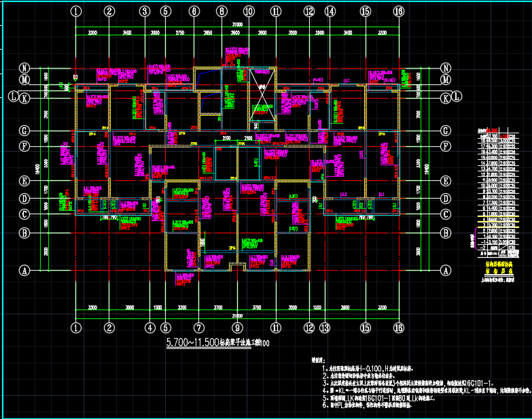
Task: Click axis bubble 7 in bottom row
Action: point(199,327)
